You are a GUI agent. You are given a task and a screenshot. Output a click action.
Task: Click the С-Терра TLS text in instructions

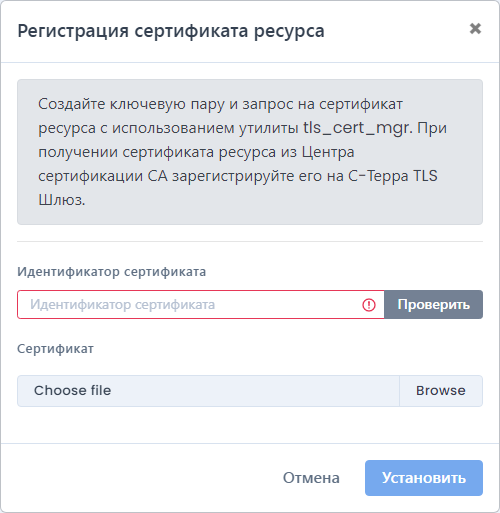pos(393,176)
